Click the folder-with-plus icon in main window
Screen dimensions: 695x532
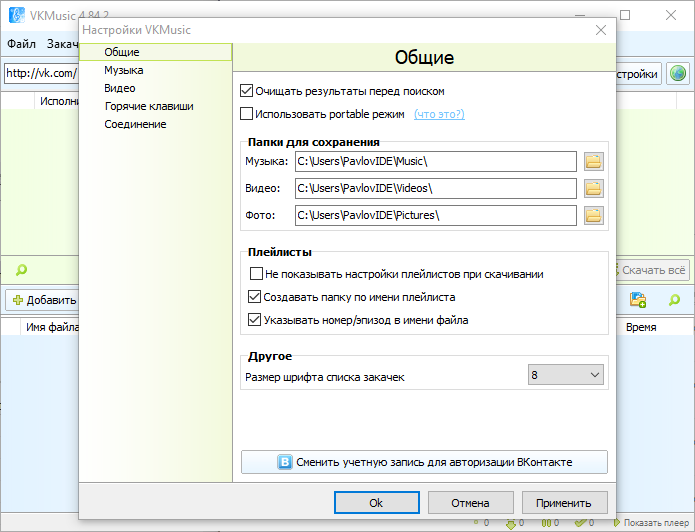[638, 300]
